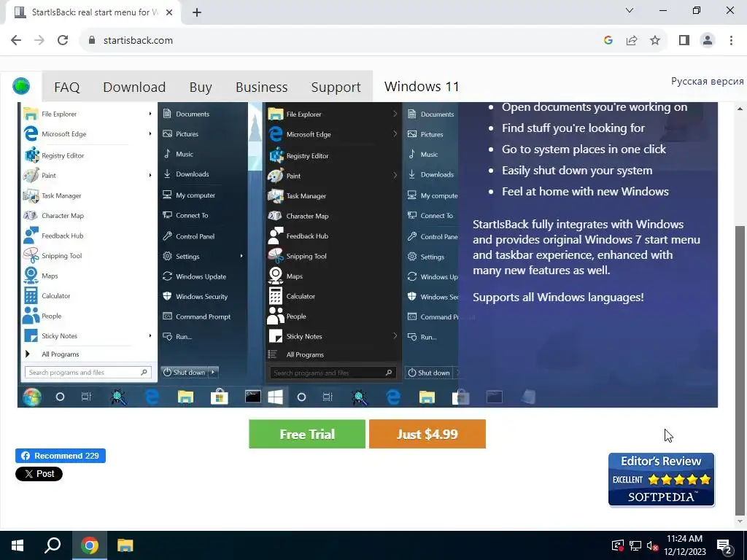Click the page vertical scrollbar thumb
The width and height of the screenshot is (747, 560).
pos(740,370)
